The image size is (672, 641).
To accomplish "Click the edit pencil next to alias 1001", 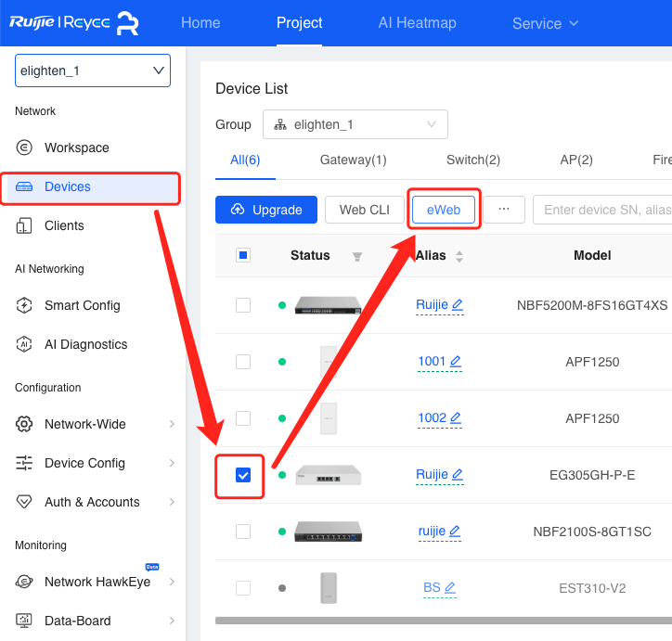I will (x=456, y=362).
